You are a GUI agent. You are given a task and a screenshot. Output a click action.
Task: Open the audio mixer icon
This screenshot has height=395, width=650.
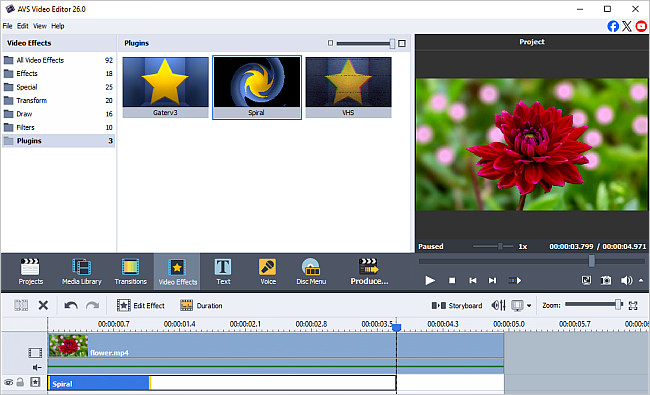click(x=498, y=305)
